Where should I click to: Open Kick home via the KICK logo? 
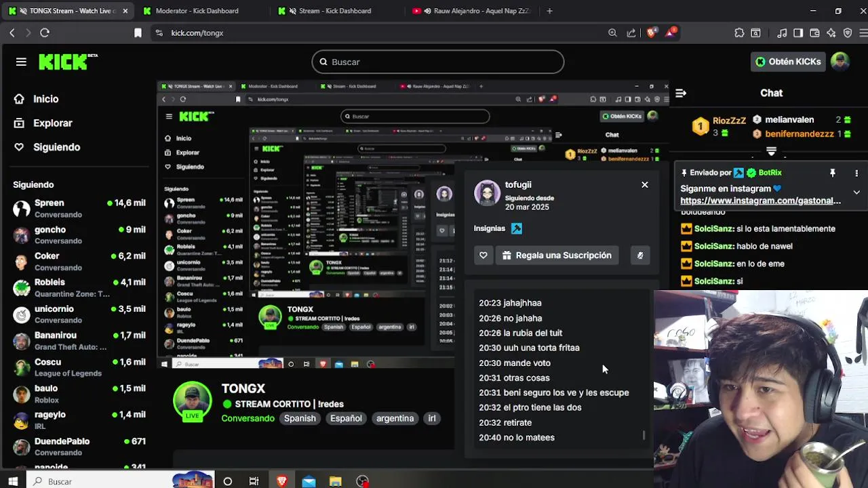(x=66, y=62)
